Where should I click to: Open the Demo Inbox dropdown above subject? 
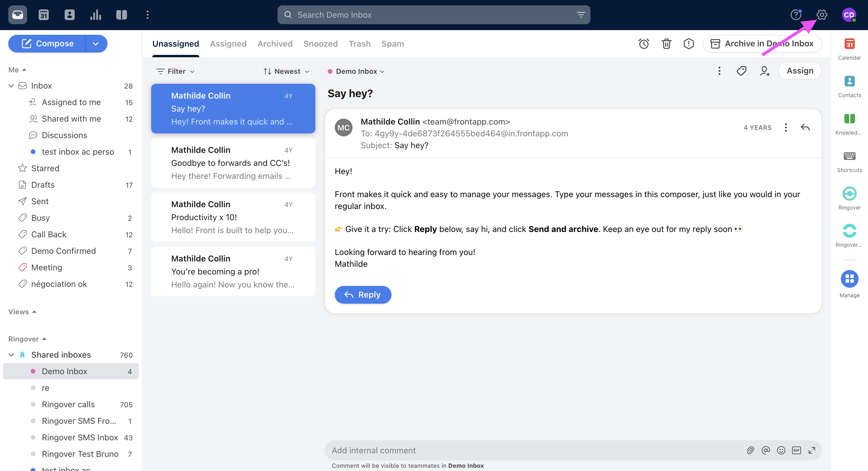pos(356,71)
